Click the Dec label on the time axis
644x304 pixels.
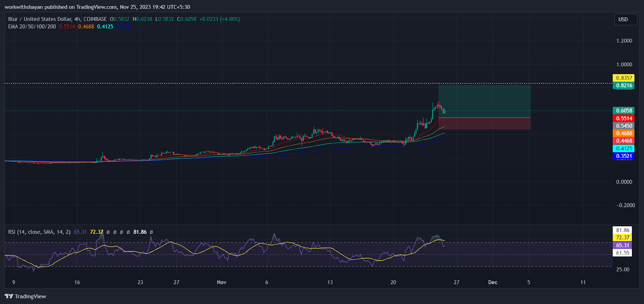pyautogui.click(x=493, y=282)
